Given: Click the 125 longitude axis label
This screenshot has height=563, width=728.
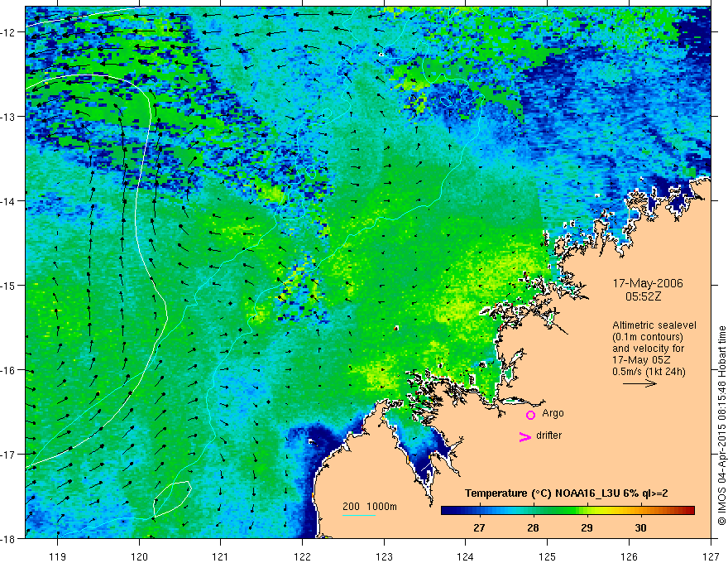Looking at the screenshot, I should pyautogui.click(x=547, y=556).
